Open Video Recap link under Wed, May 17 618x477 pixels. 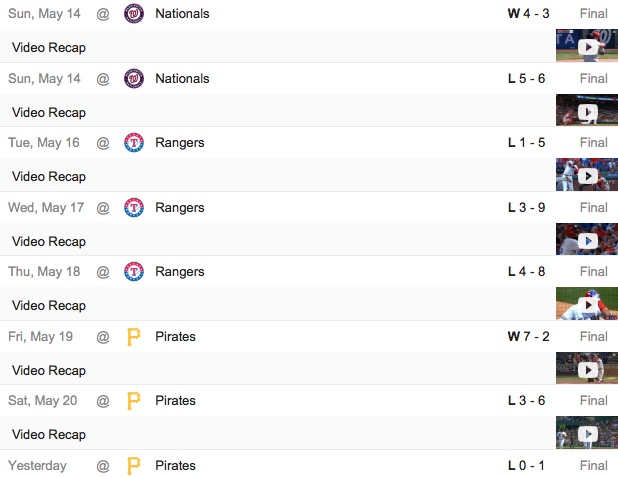click(49, 241)
